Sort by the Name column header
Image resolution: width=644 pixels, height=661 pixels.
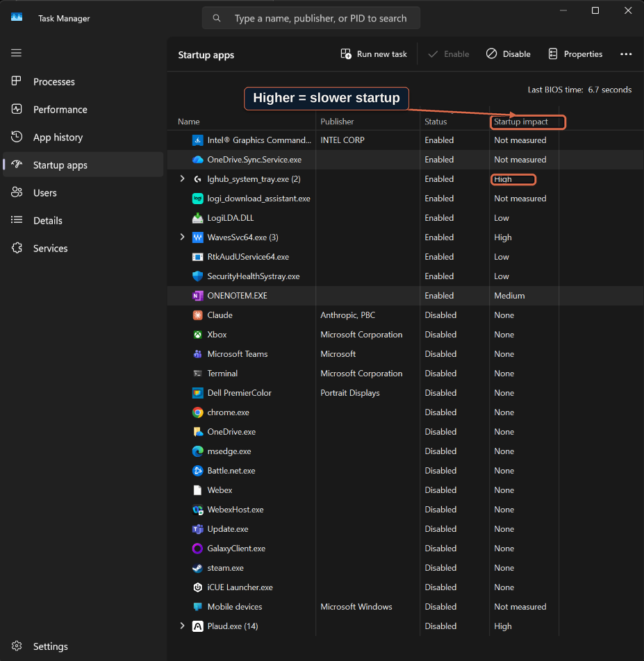[x=188, y=122]
